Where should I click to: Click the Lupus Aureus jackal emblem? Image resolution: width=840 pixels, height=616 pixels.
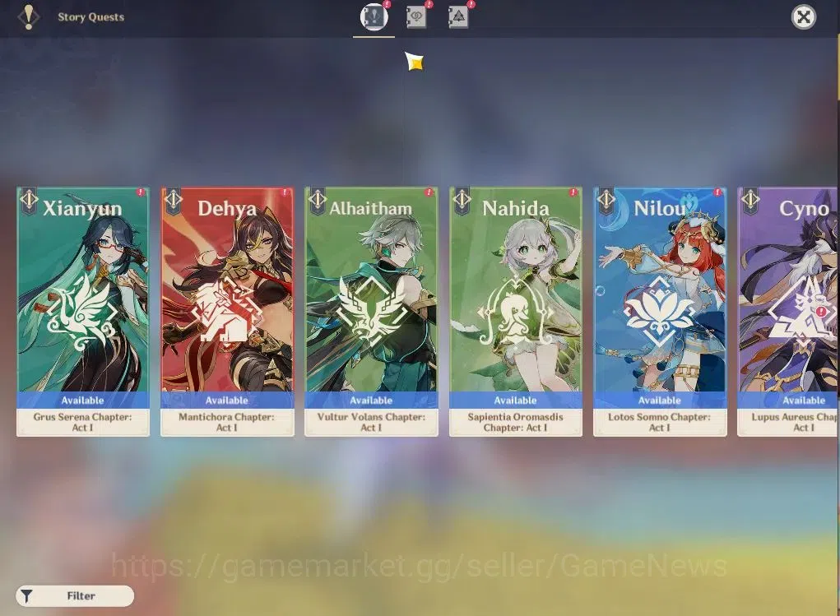[802, 313]
